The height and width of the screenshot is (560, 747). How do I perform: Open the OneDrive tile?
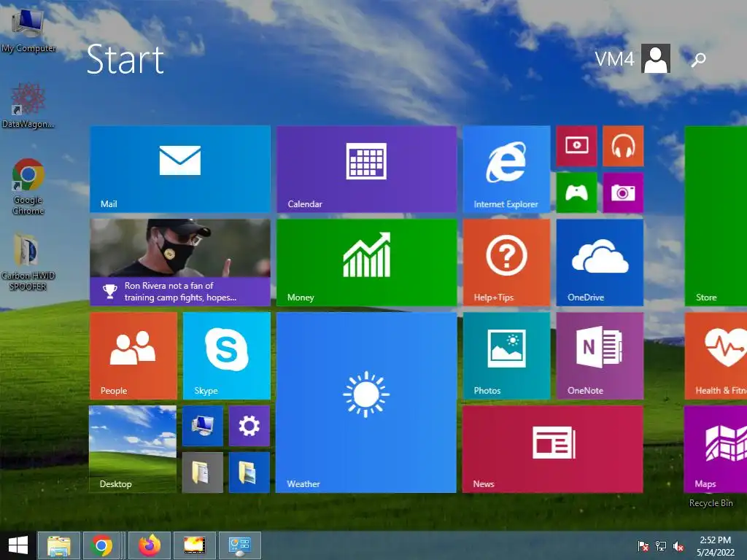(x=600, y=262)
